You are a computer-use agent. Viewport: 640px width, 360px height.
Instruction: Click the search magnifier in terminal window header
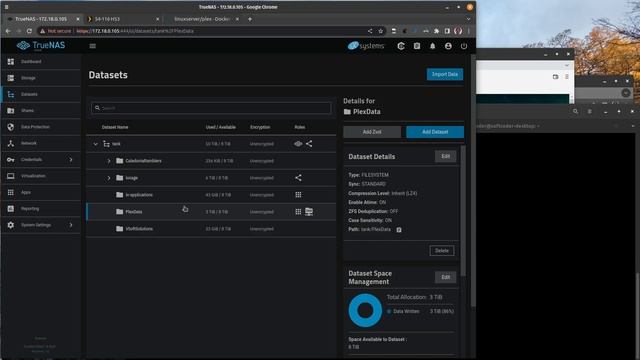click(x=576, y=111)
